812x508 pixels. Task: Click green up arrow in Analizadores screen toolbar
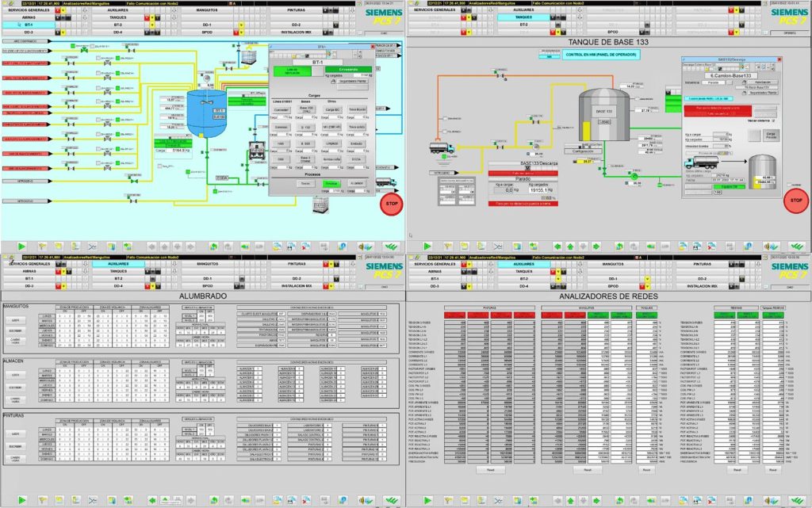pos(570,500)
